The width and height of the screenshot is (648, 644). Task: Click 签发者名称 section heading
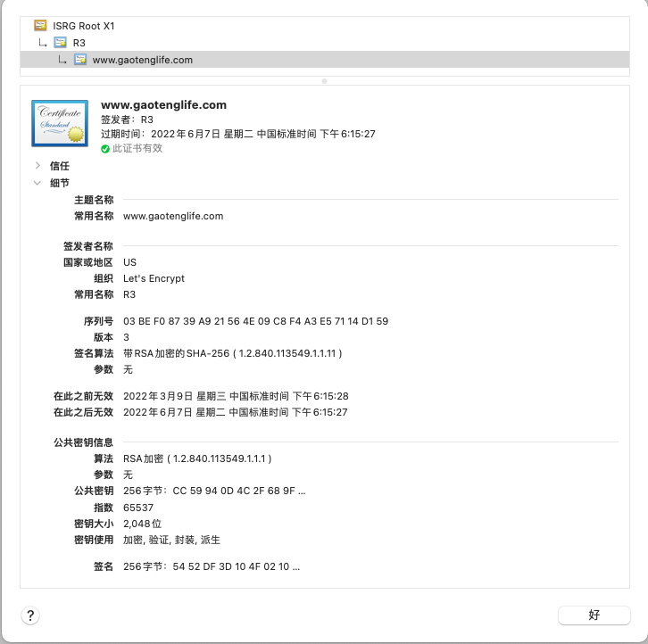(88, 246)
